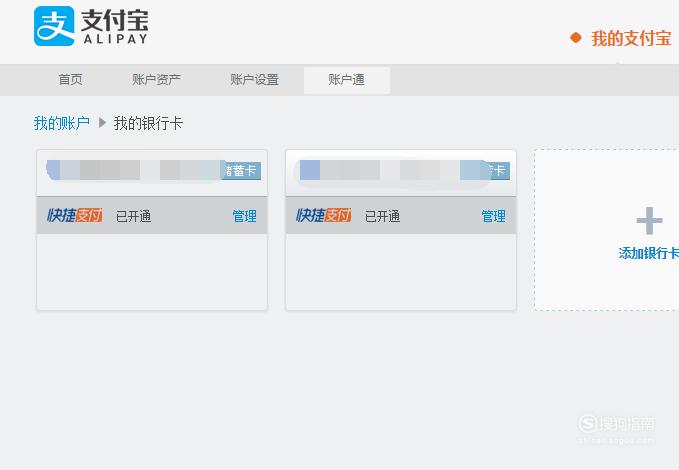Click the plus icon to add card
Screen dimensions: 679x470
[x=649, y=221]
